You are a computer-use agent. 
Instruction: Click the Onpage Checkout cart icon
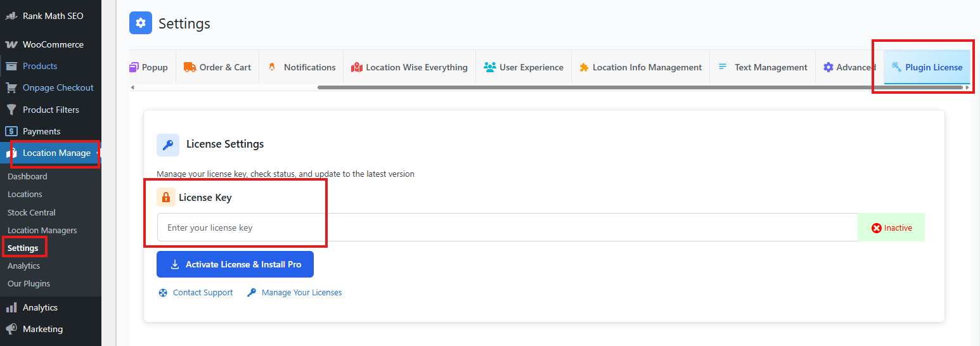point(11,87)
